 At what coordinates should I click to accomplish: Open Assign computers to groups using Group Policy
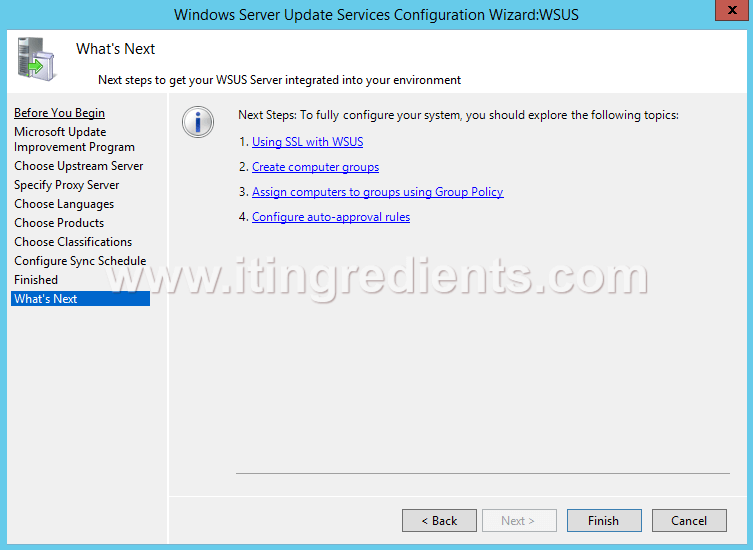tap(377, 192)
